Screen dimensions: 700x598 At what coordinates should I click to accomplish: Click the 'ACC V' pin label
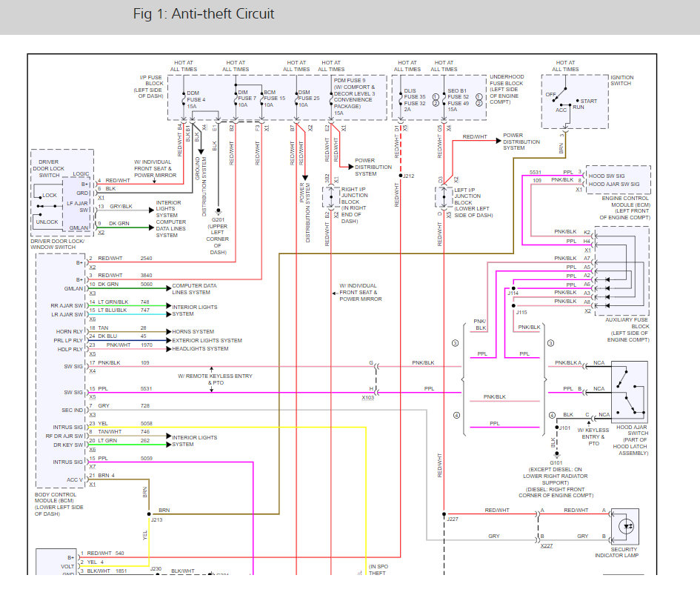tap(75, 479)
